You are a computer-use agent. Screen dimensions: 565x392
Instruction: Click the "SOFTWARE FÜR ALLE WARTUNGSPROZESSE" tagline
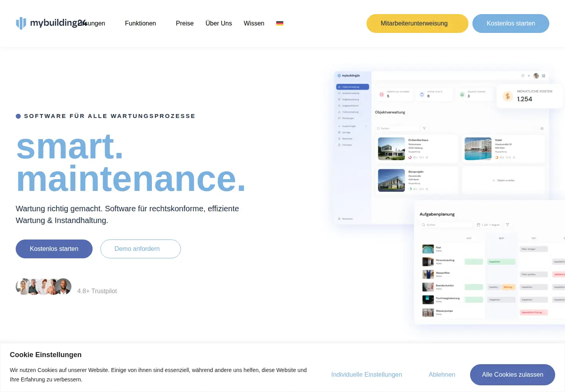point(109,116)
